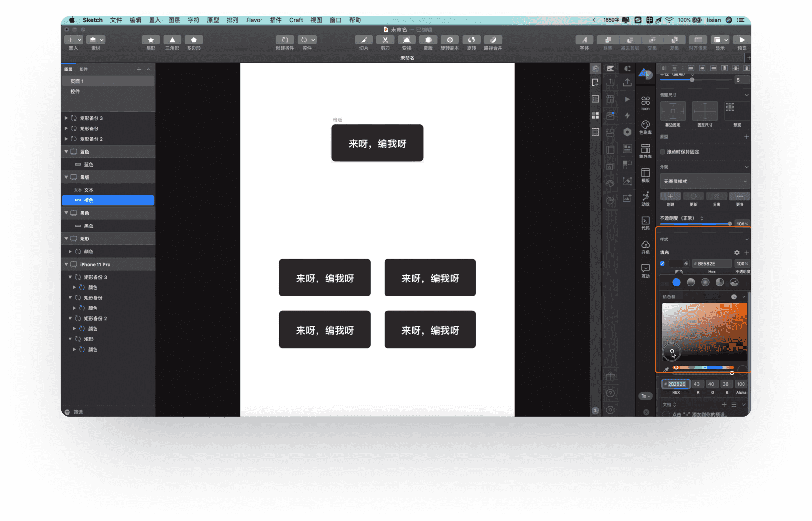Toggle the fill enabled checkbox
This screenshot has height=521, width=812.
pyautogui.click(x=662, y=264)
